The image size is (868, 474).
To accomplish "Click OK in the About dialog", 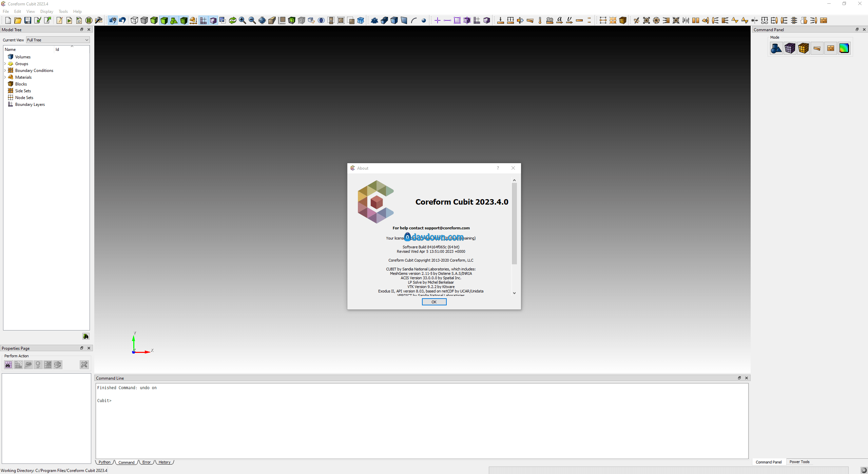I will pos(434,302).
